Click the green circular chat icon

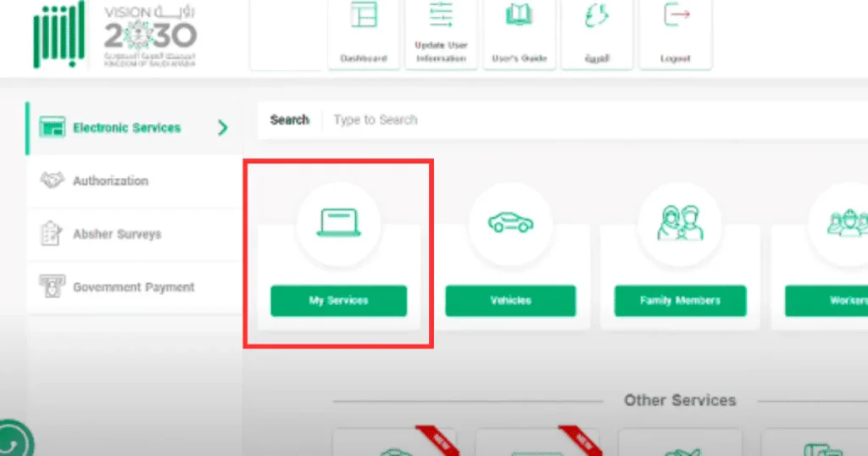click(x=14, y=441)
